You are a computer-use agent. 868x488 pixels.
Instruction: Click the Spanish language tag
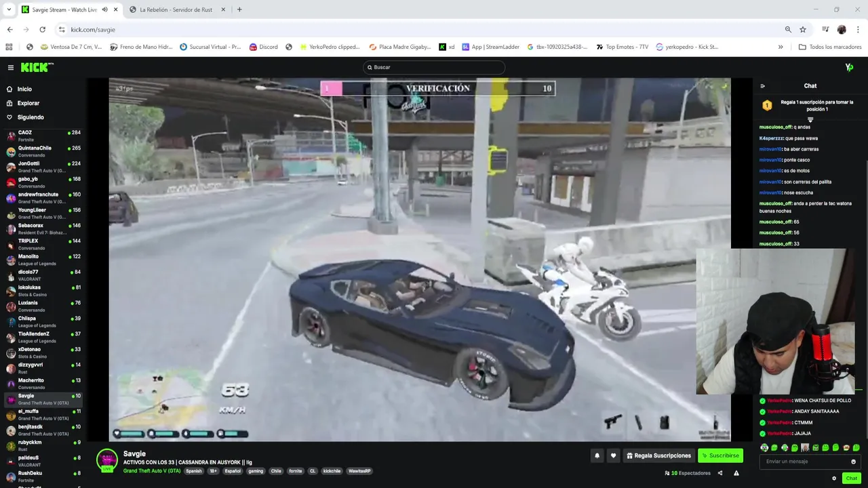pyautogui.click(x=194, y=471)
